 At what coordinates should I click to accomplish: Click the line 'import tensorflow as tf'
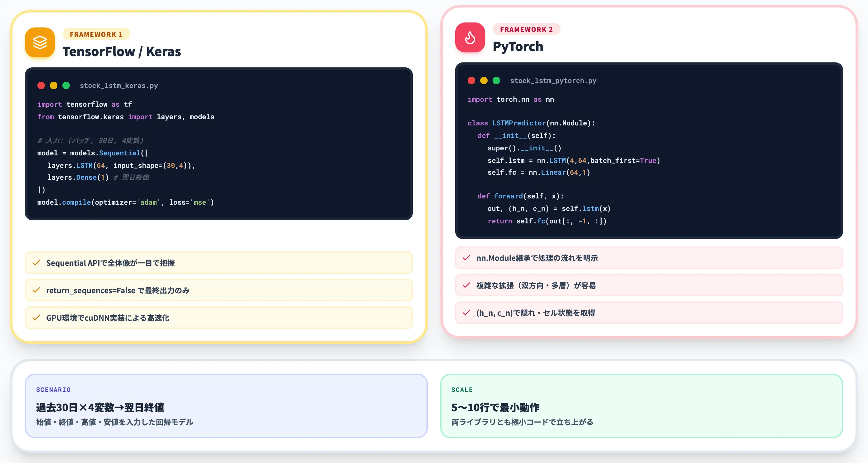pos(84,104)
